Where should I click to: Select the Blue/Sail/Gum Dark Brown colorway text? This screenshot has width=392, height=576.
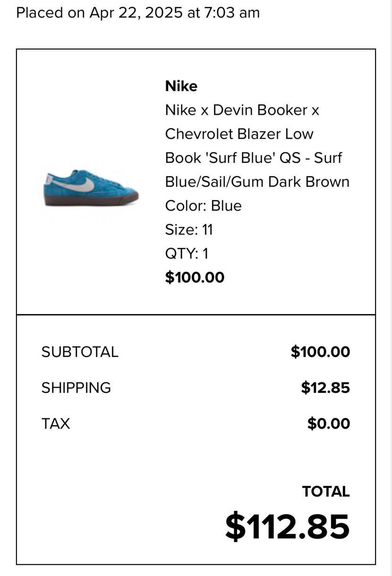[x=257, y=182]
